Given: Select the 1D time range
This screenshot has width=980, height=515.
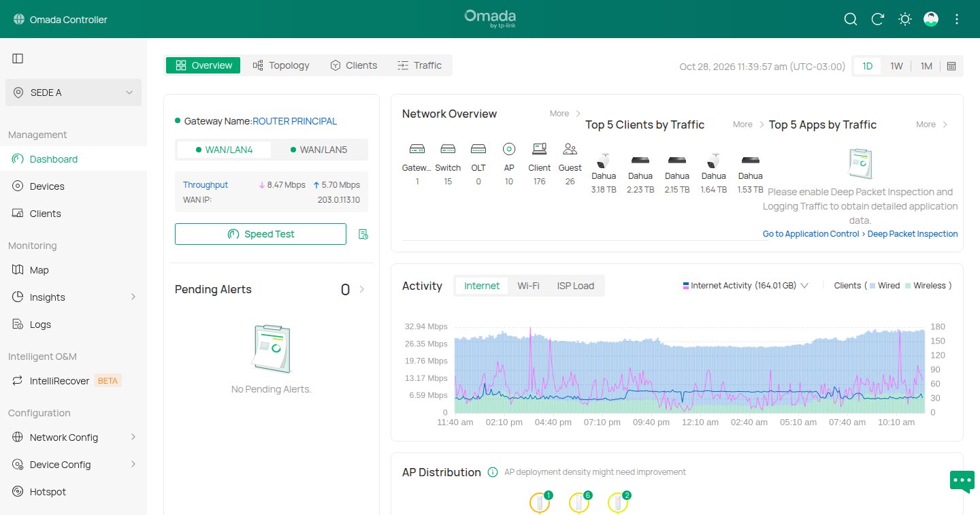Looking at the screenshot, I should click(868, 66).
